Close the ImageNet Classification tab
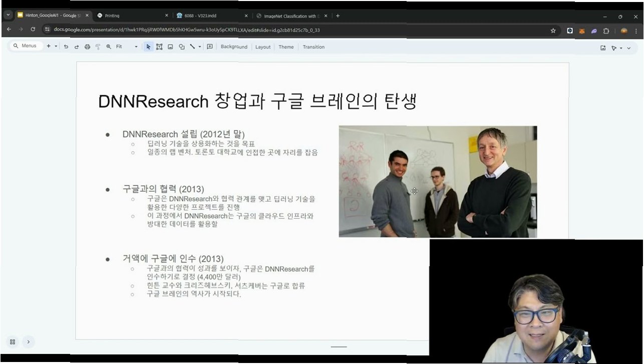The width and height of the screenshot is (644, 364). [326, 16]
